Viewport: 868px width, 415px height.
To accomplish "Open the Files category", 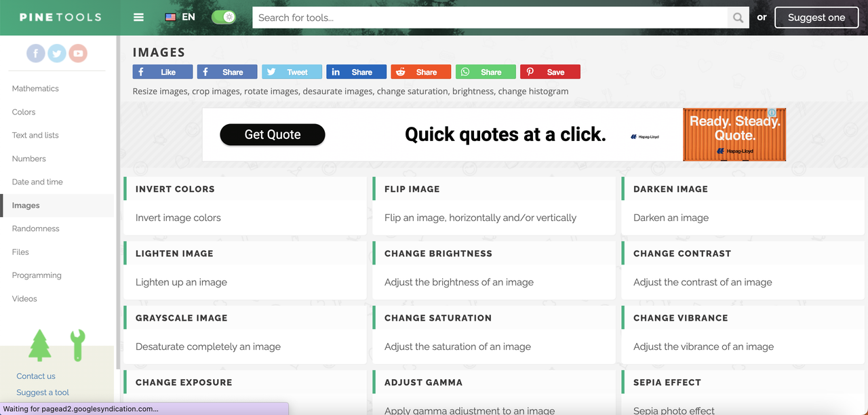I will coord(20,252).
